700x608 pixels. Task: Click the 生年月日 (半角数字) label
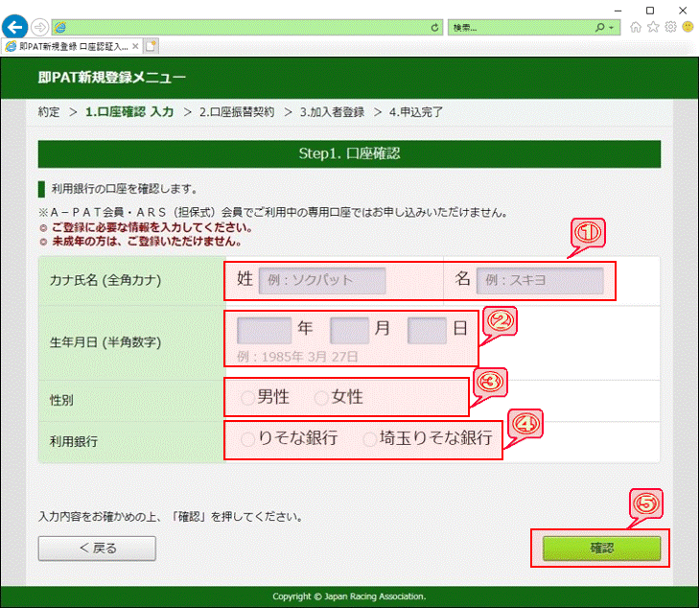click(105, 342)
